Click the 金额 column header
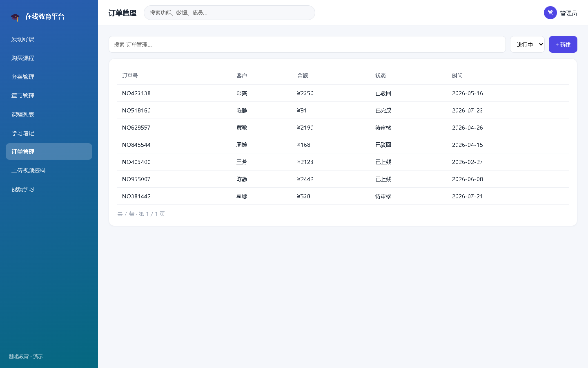This screenshot has height=368, width=588. [x=303, y=76]
